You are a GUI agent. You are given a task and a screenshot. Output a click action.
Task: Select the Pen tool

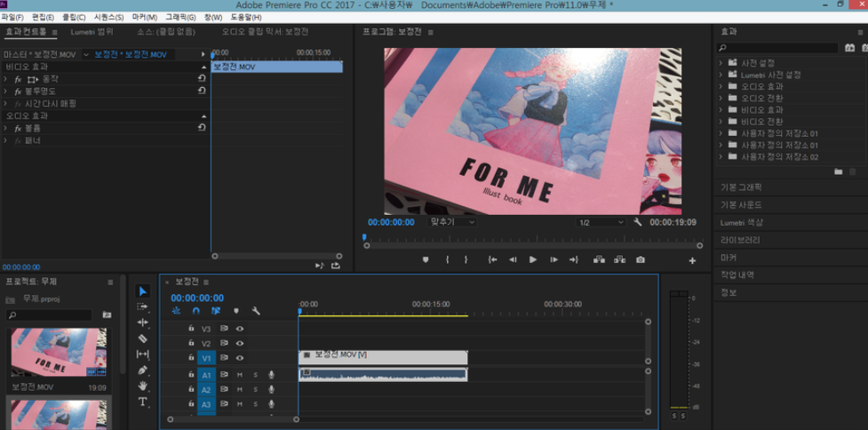point(143,370)
